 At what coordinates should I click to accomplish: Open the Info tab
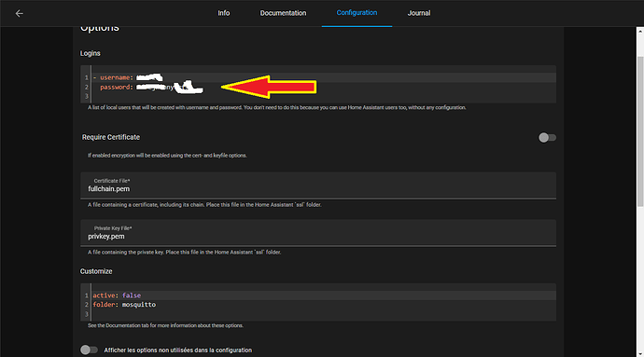pos(224,13)
